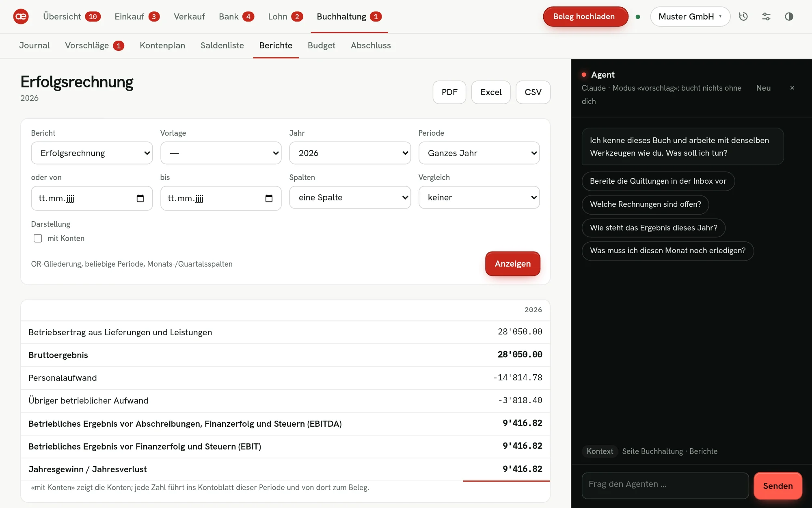Switch to the Journal tab
This screenshot has height=508, width=812.
[35, 46]
